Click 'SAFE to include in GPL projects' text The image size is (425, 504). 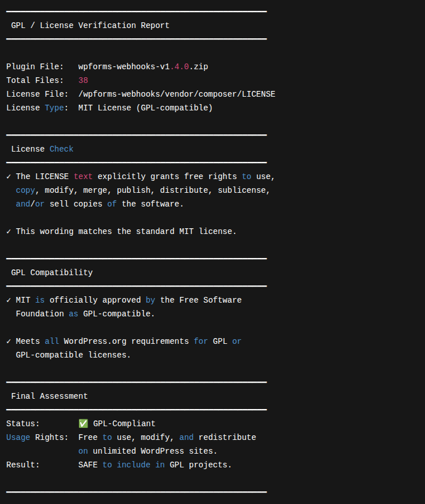coord(154,465)
